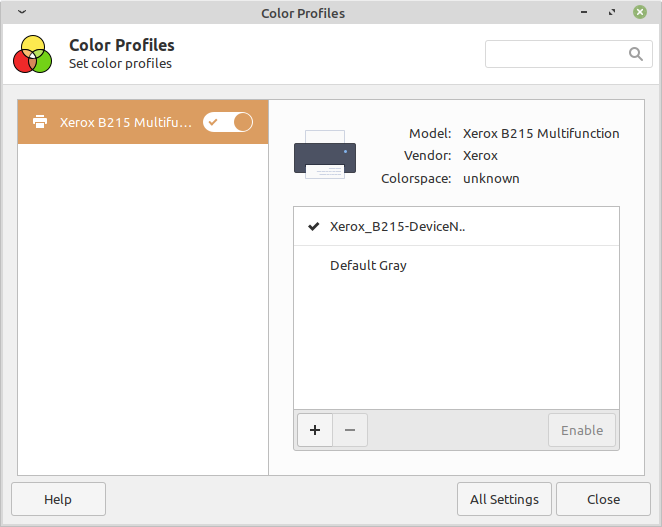Screen dimensions: 662x527
Task: Toggle color management switch for Xerox B215
Action: 228,122
